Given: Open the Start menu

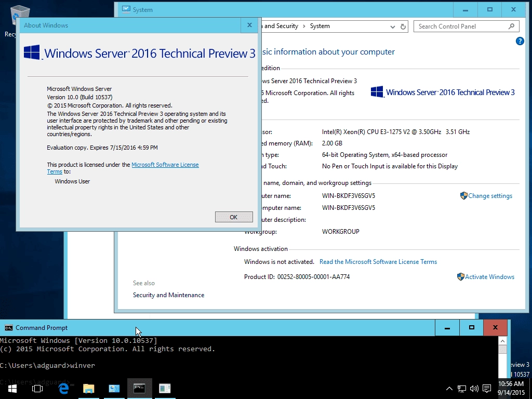Looking at the screenshot, I should click(x=12, y=389).
